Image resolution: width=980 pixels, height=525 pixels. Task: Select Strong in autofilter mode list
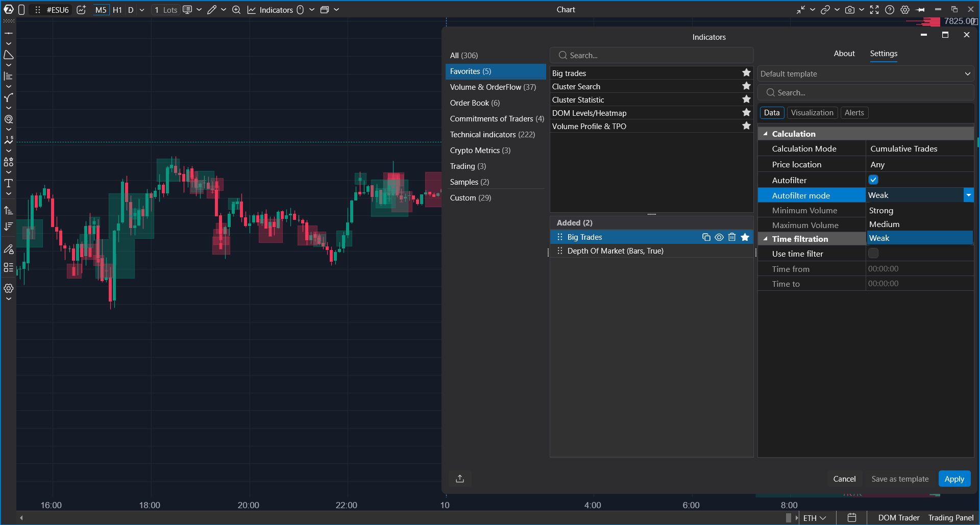[x=920, y=211]
